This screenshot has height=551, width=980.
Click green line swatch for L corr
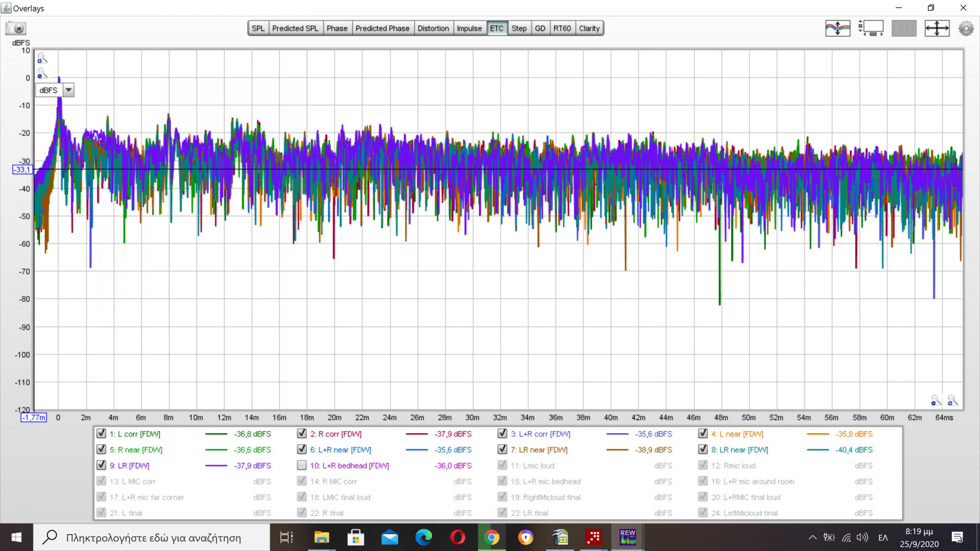click(x=216, y=434)
